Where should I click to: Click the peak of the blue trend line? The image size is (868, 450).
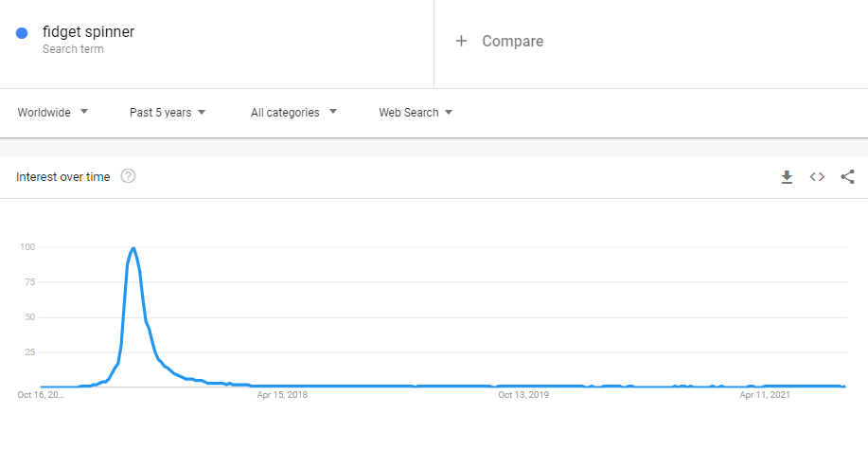click(x=133, y=247)
